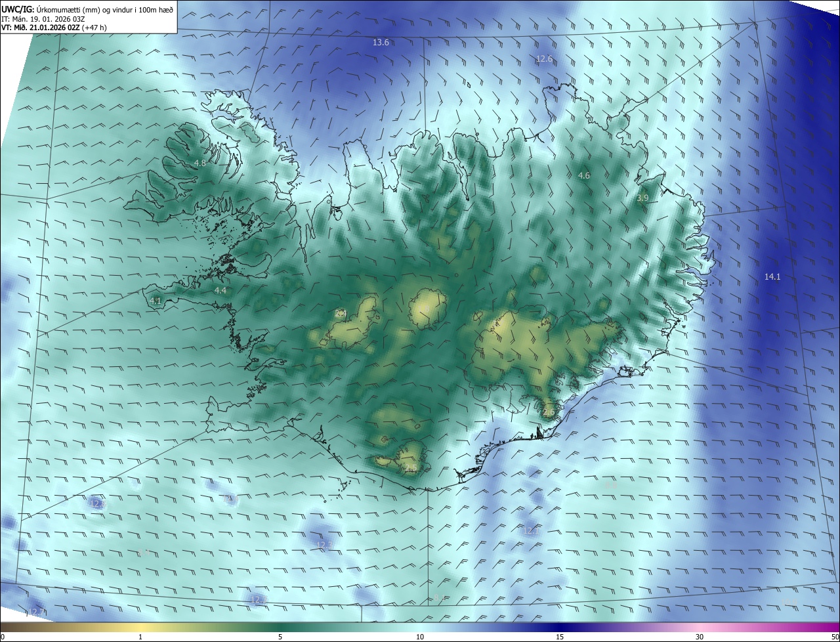This screenshot has width=840, height=642.
Task: Click the 30 tick on the colour scale
Action: pos(700,637)
